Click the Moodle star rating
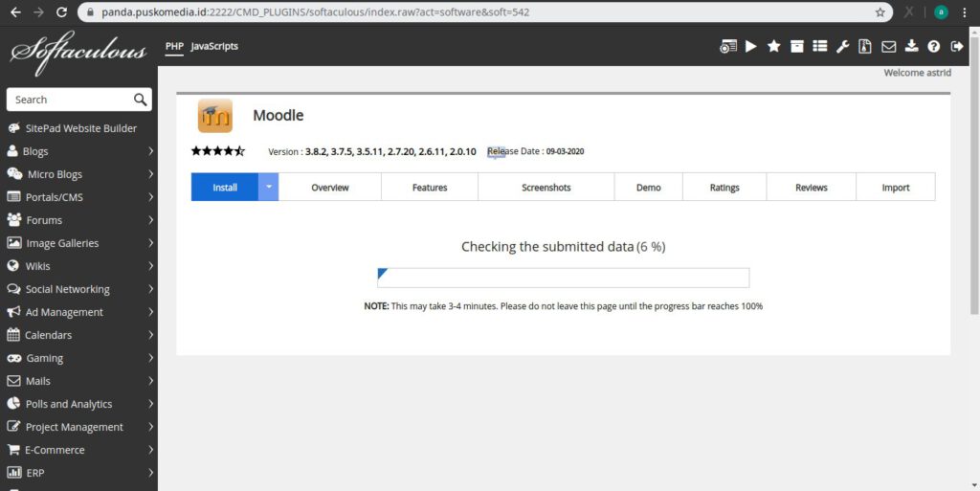980x491 pixels. pyautogui.click(x=218, y=151)
